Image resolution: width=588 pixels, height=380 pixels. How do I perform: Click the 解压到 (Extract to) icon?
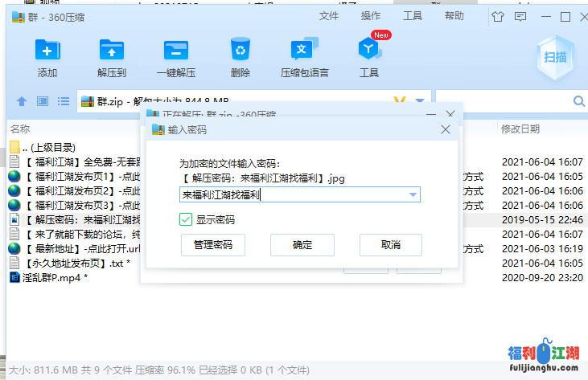(x=112, y=50)
